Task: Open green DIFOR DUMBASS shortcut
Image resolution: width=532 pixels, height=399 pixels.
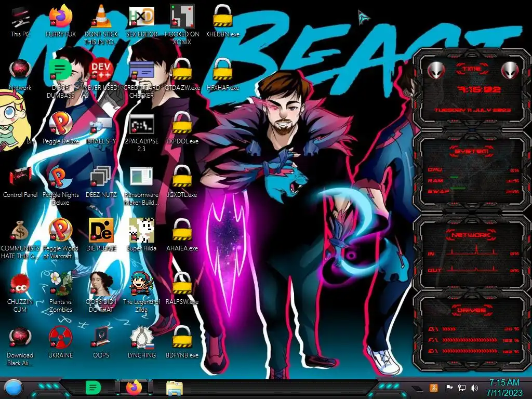Action: point(60,78)
